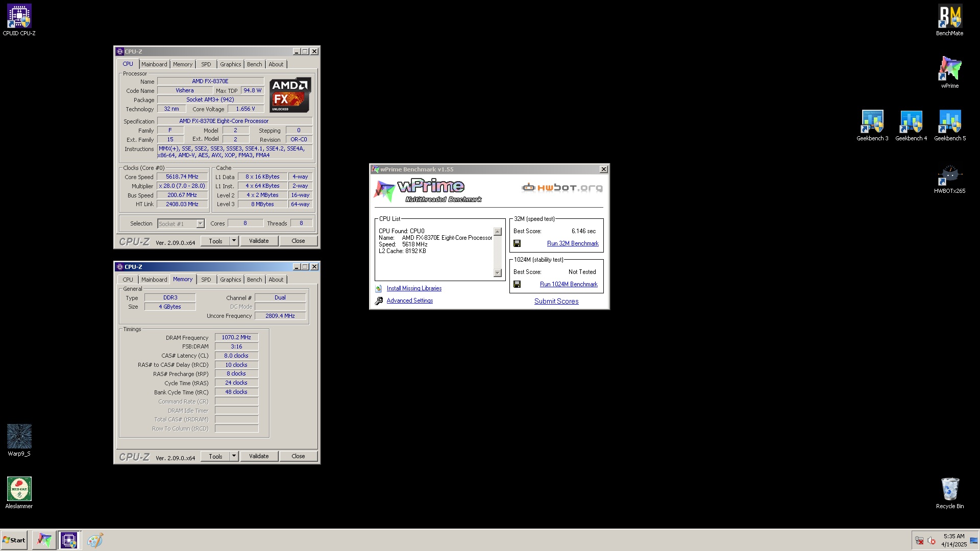Open the Warp9_S desktop icon
The image size is (980, 551).
pos(19,440)
